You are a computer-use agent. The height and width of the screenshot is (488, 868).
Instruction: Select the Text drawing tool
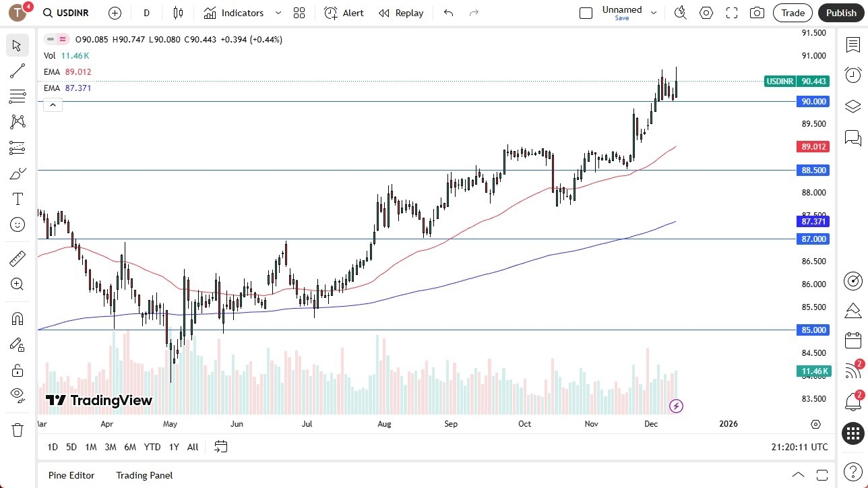17,198
